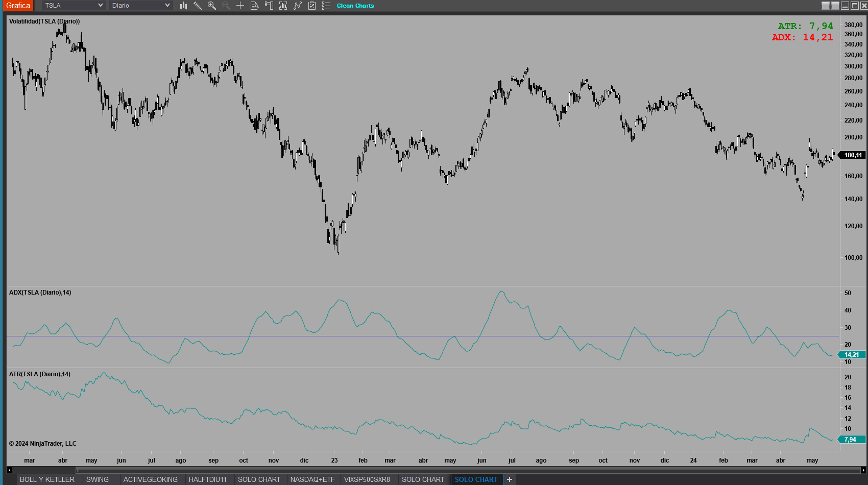Maximize the chart window
This screenshot has width=868, height=485.
pyautogui.click(x=855, y=6)
